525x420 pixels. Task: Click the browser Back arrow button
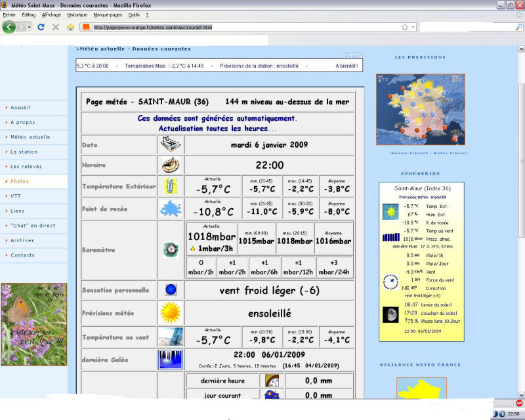point(9,27)
